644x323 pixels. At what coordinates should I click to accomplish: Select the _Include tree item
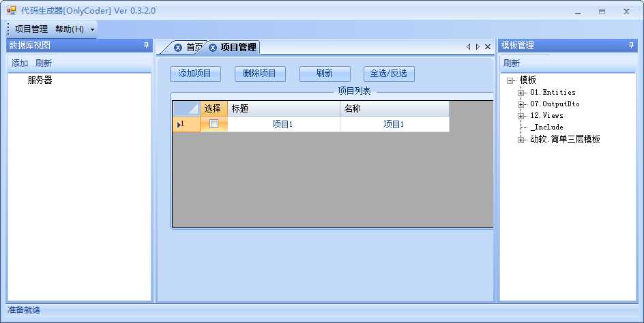click(546, 127)
